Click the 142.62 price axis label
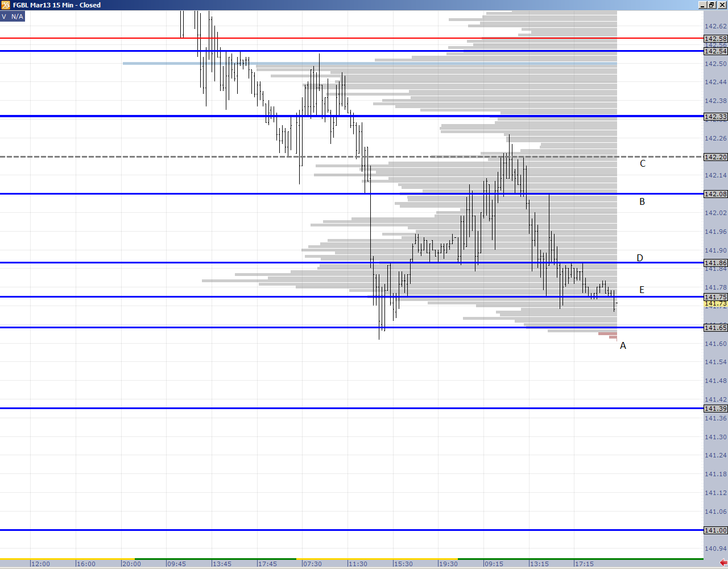This screenshot has width=728, height=569. (x=715, y=26)
